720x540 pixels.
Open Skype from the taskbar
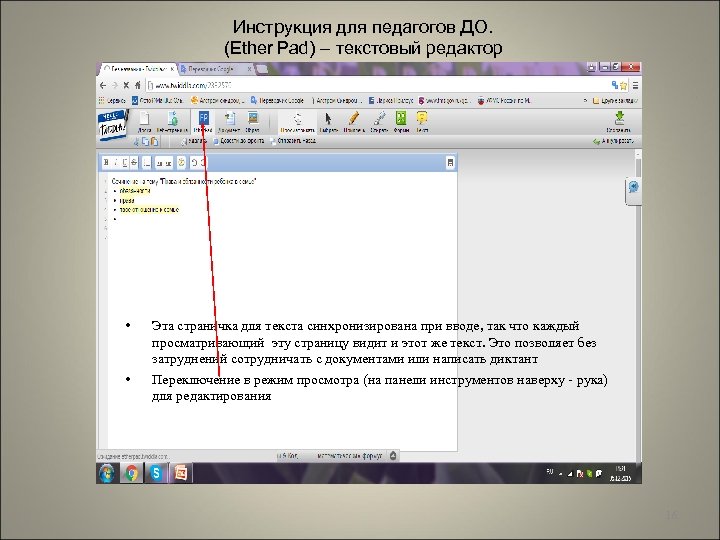(156, 473)
